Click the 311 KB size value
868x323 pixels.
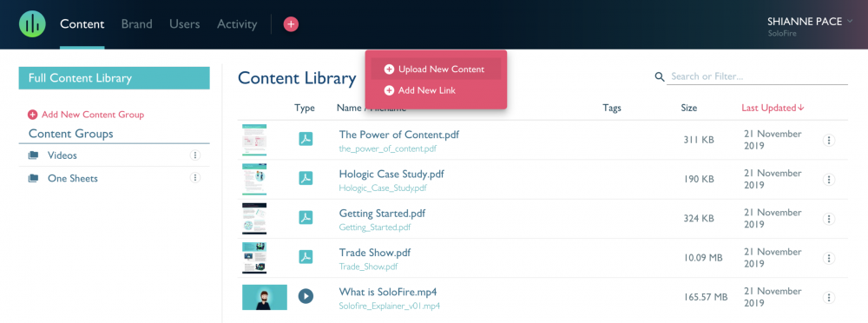[x=699, y=140]
